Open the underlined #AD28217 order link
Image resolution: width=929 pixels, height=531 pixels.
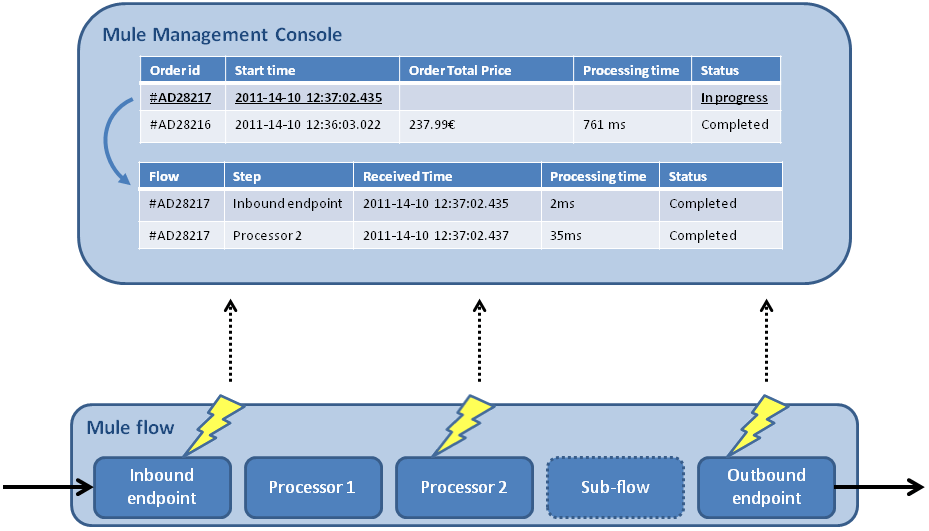(179, 98)
